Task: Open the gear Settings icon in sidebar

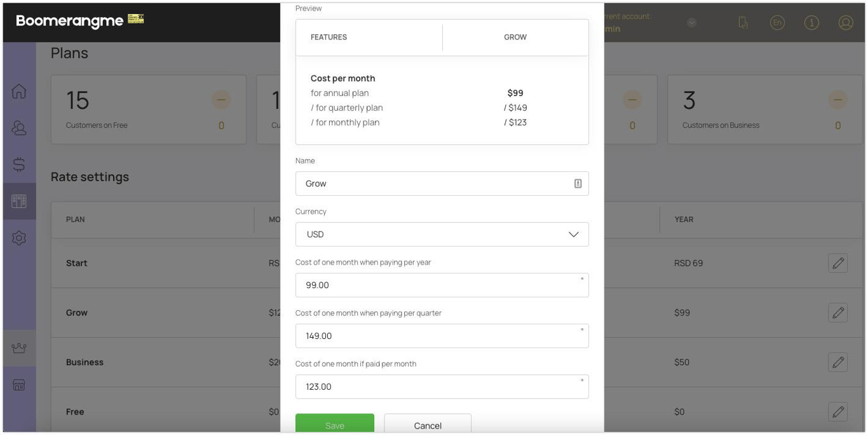Action: [19, 238]
